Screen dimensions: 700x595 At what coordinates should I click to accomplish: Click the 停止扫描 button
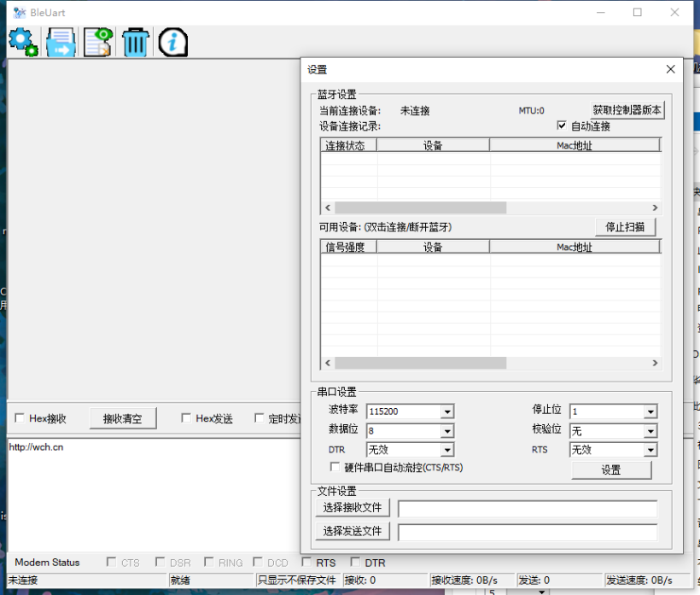tap(625, 227)
